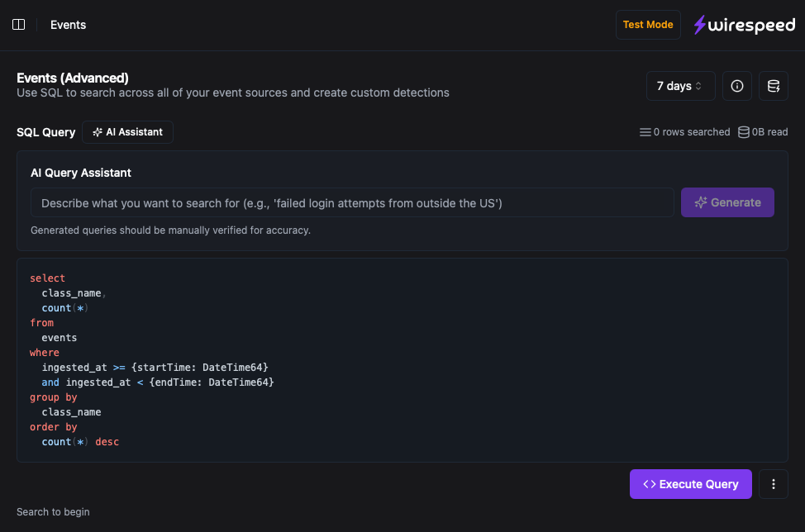805x532 pixels.
Task: Click the chevron inside the time range selector
Action: tap(700, 85)
